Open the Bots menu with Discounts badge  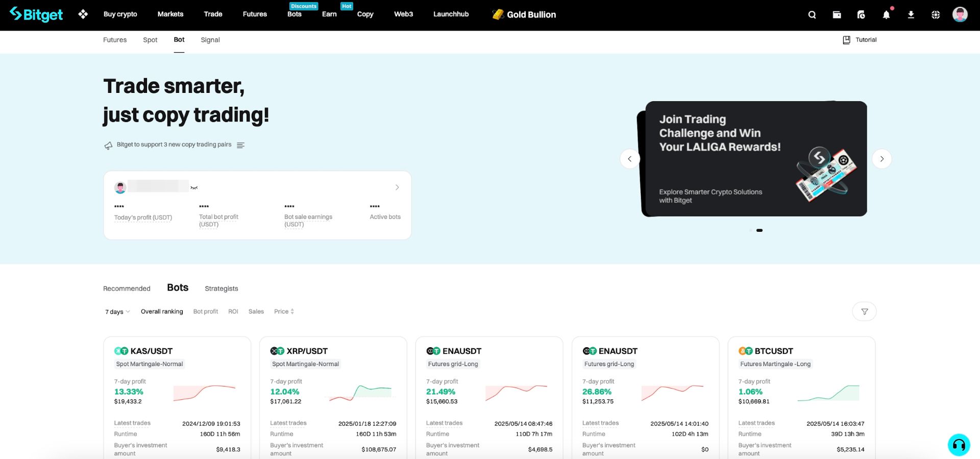tap(295, 14)
